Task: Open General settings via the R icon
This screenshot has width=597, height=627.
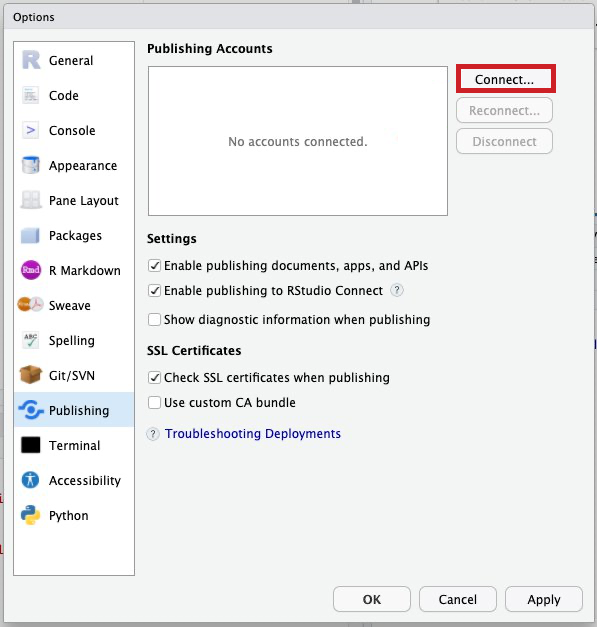Action: click(31, 60)
